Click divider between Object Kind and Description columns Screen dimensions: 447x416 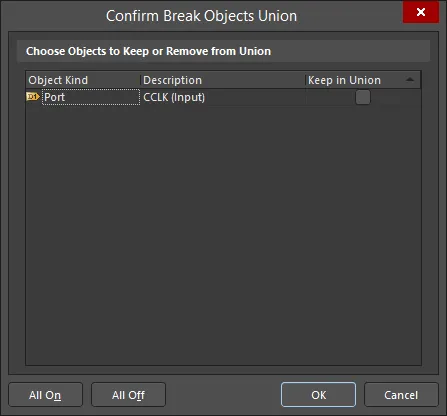(x=140, y=80)
